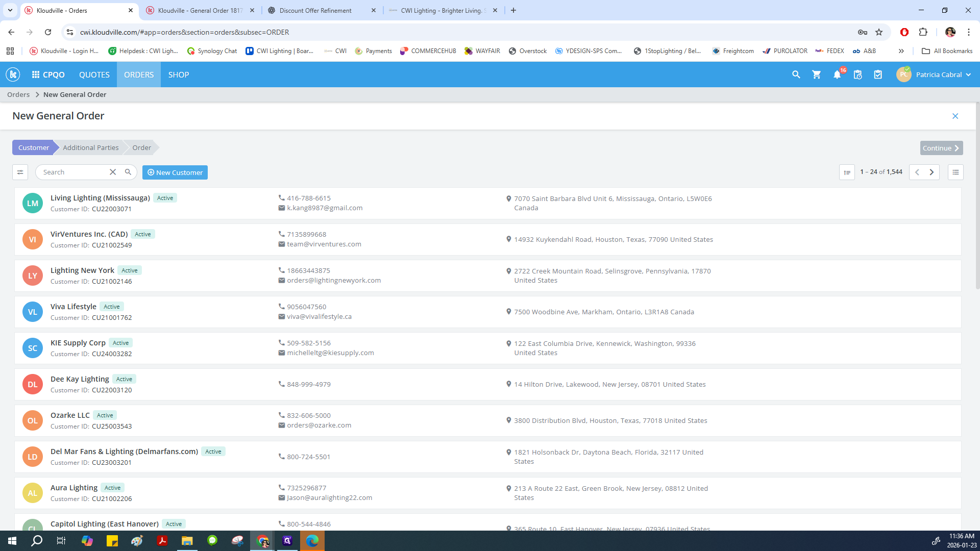Click the magnifier icon in Search field
Viewport: 980px width, 551px height.
(128, 172)
